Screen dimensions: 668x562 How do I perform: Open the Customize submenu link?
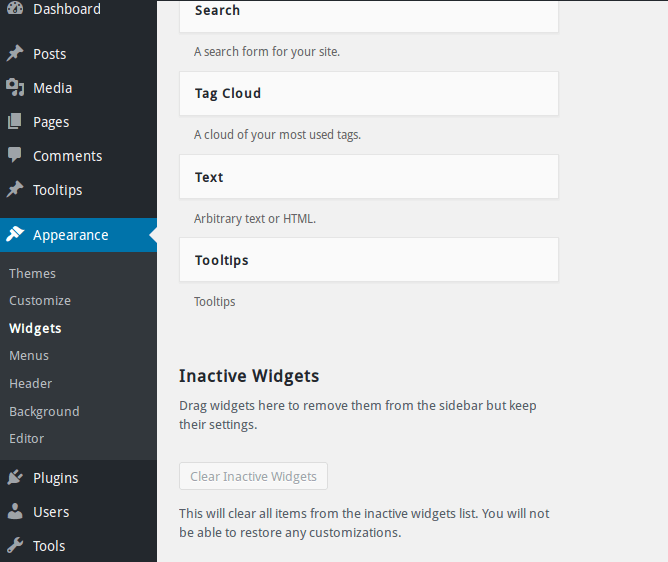pyautogui.click(x=40, y=301)
